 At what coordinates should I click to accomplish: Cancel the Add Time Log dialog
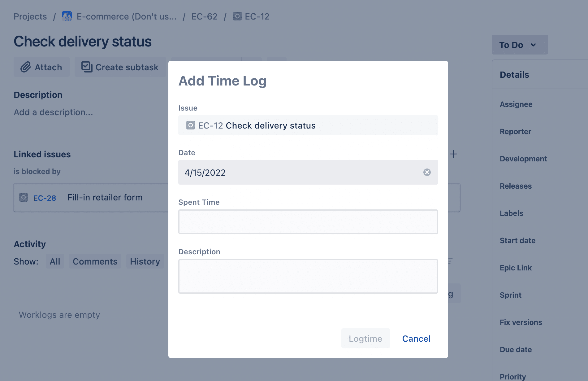tap(416, 339)
